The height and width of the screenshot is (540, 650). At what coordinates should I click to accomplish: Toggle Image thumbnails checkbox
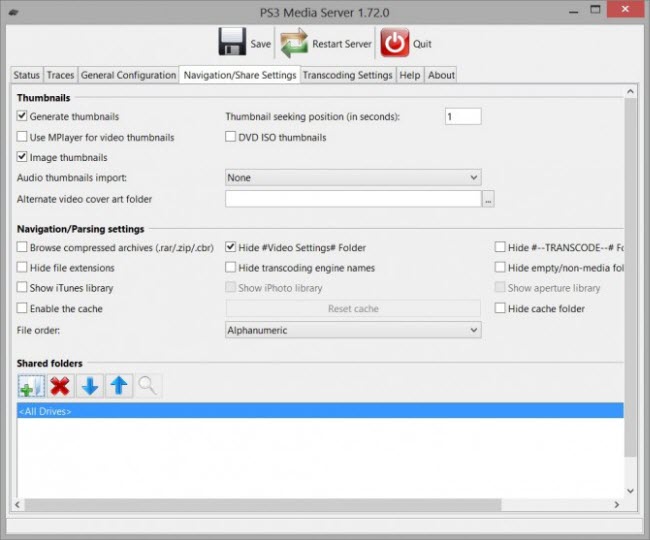click(x=22, y=157)
